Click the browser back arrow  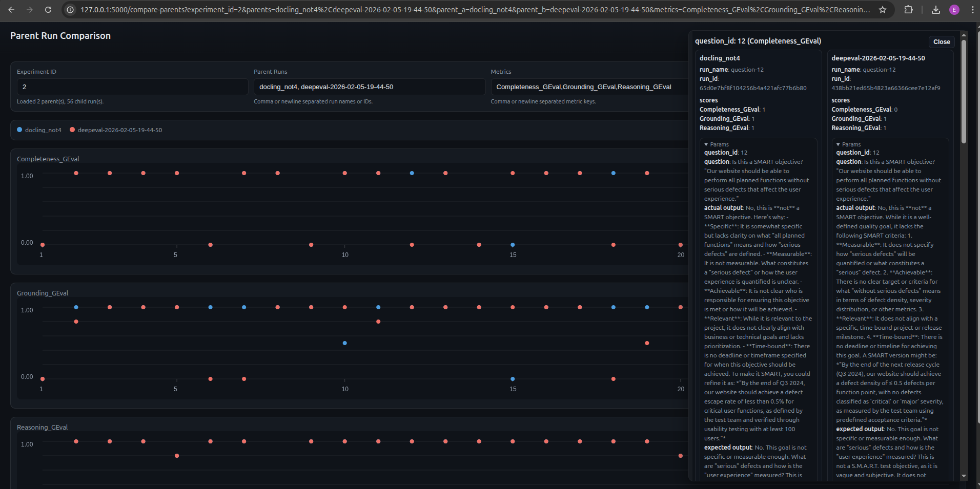click(11, 9)
